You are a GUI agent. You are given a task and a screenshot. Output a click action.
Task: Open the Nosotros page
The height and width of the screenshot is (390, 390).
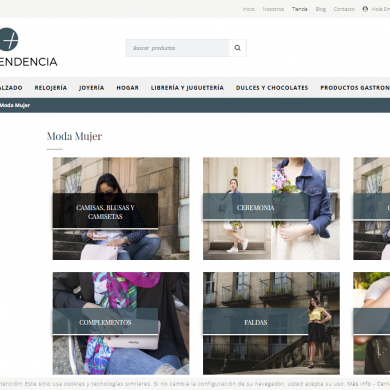coord(273,9)
